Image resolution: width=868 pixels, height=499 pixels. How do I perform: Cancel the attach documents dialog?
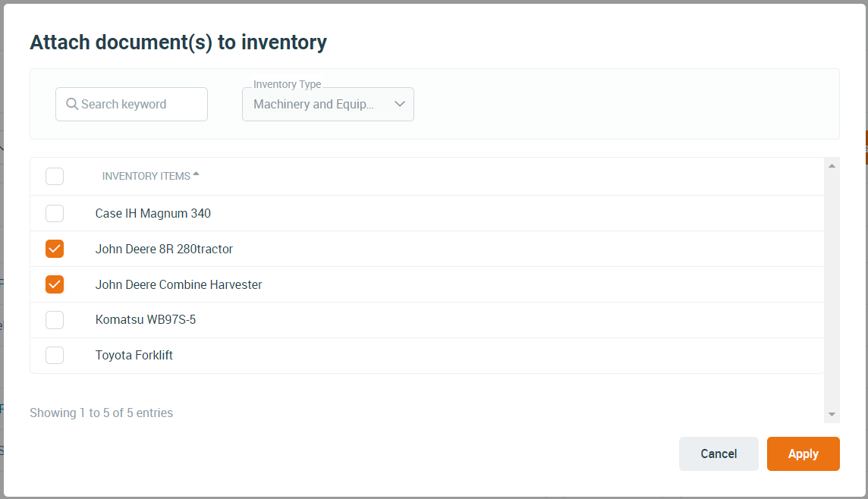[719, 453]
